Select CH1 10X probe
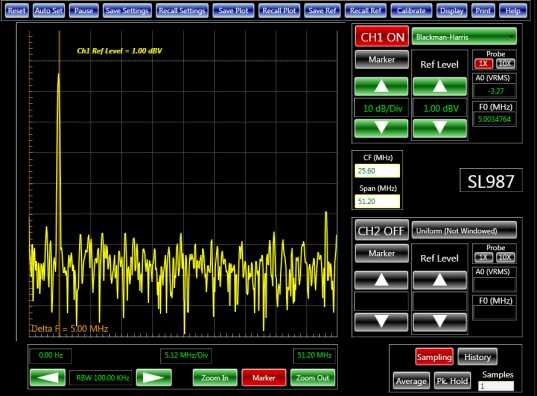The width and height of the screenshot is (537, 396). tap(505, 64)
